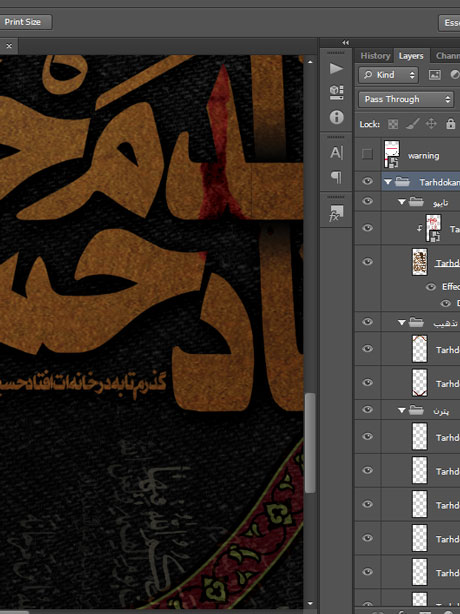This screenshot has height=614, width=460.
Task: Open the Essentials workspace dropdown
Action: pos(449,23)
